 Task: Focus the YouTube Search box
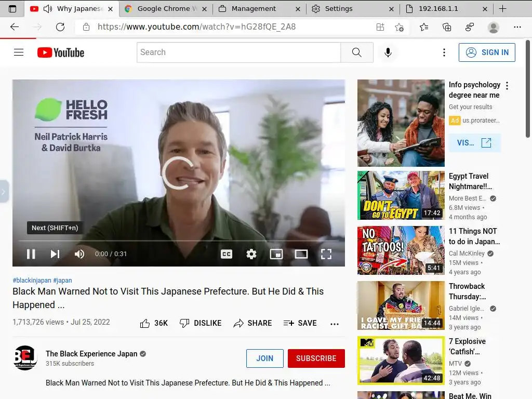[238, 52]
